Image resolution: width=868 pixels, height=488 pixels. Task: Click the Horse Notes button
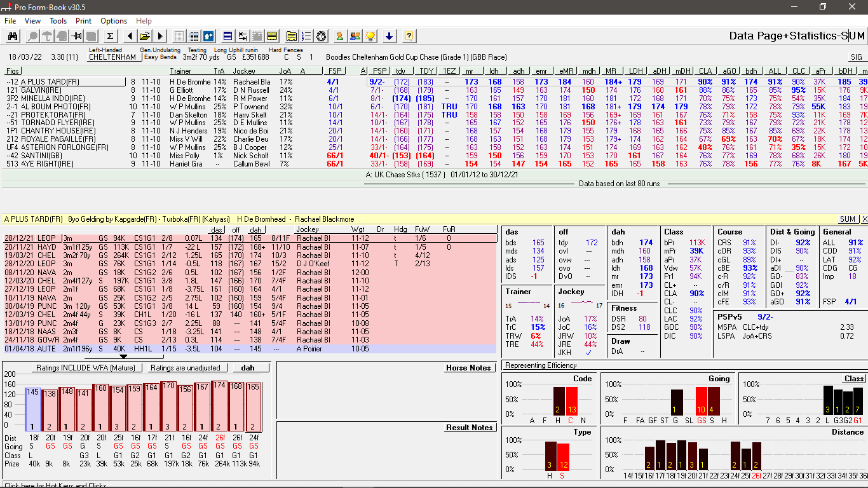(468, 368)
